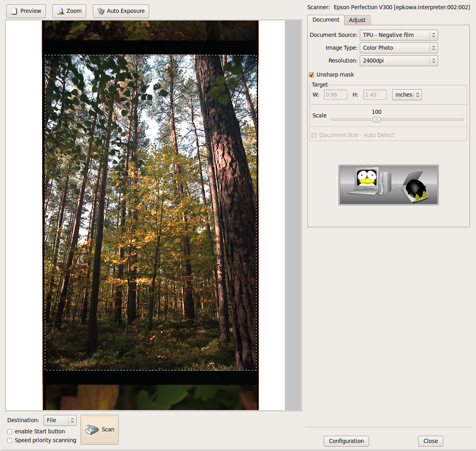The width and height of the screenshot is (476, 451).
Task: Click the scale value 100 label
Action: point(377,112)
